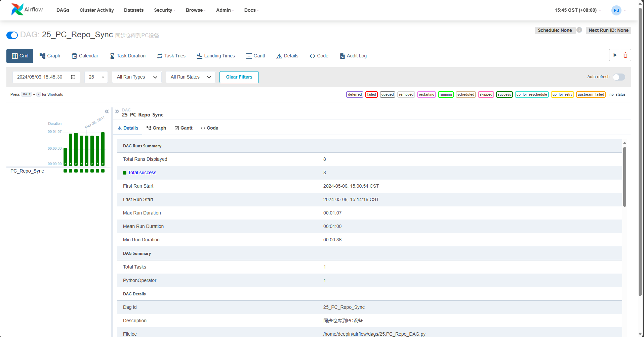Click the Schedule: None badge
This screenshot has width=644, height=337.
click(x=555, y=30)
